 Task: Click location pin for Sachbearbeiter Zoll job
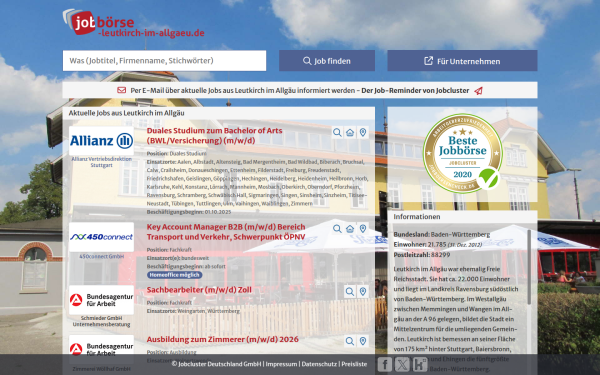coord(363,292)
